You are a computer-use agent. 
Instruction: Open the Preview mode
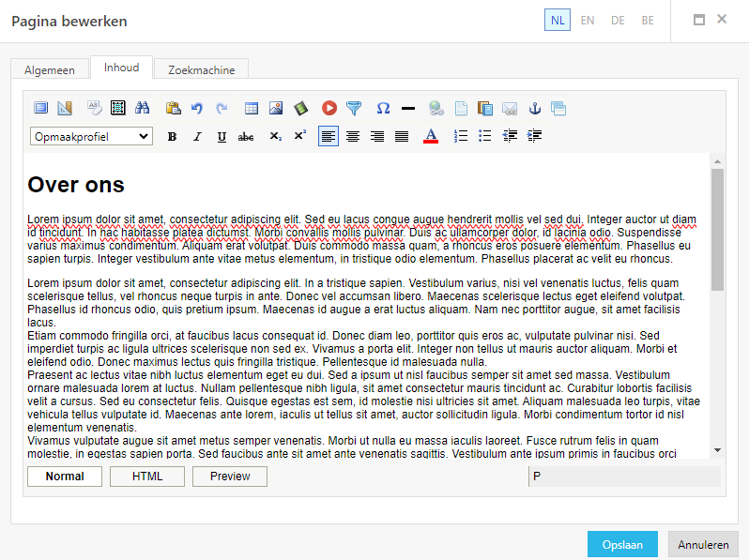click(x=230, y=477)
